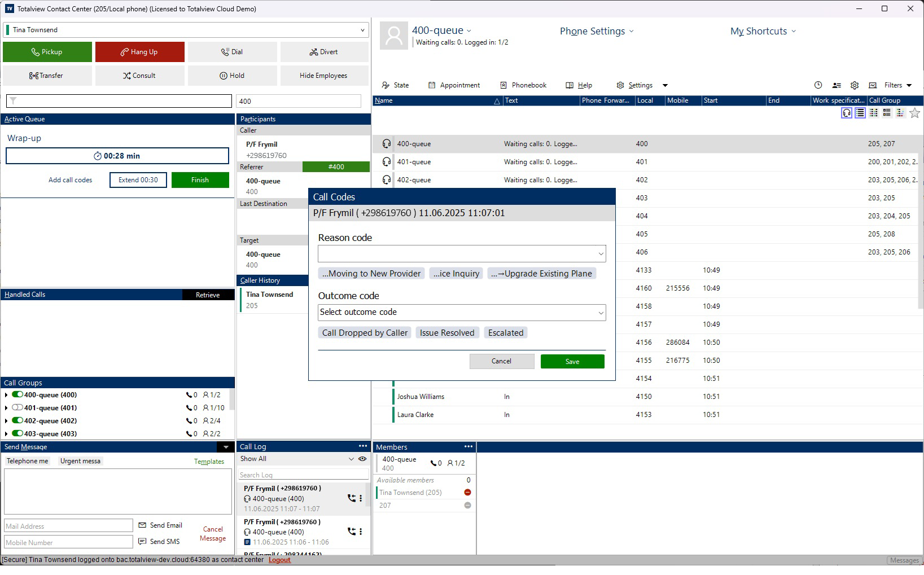This screenshot has width=924, height=575.
Task: Click the dropdown arrow next to Settings
Action: (x=665, y=86)
